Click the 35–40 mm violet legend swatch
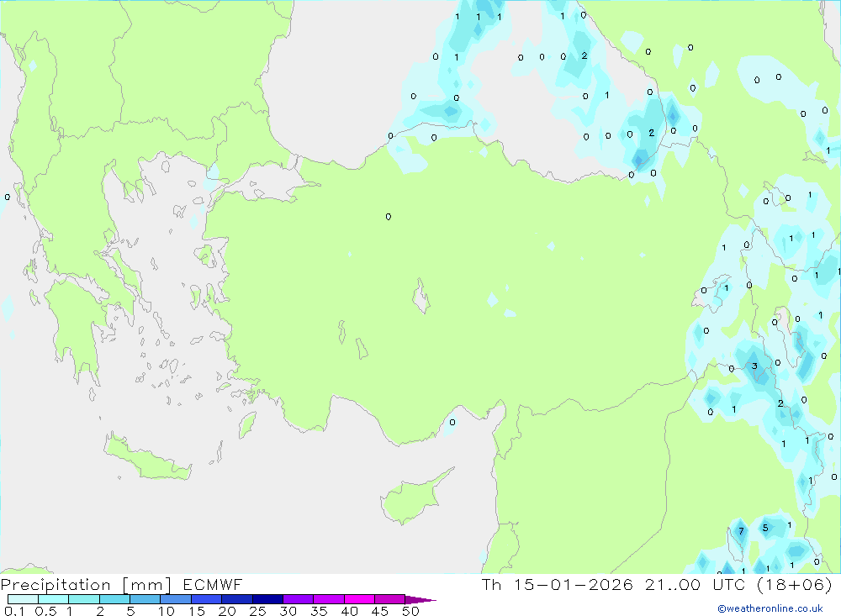 point(328,599)
